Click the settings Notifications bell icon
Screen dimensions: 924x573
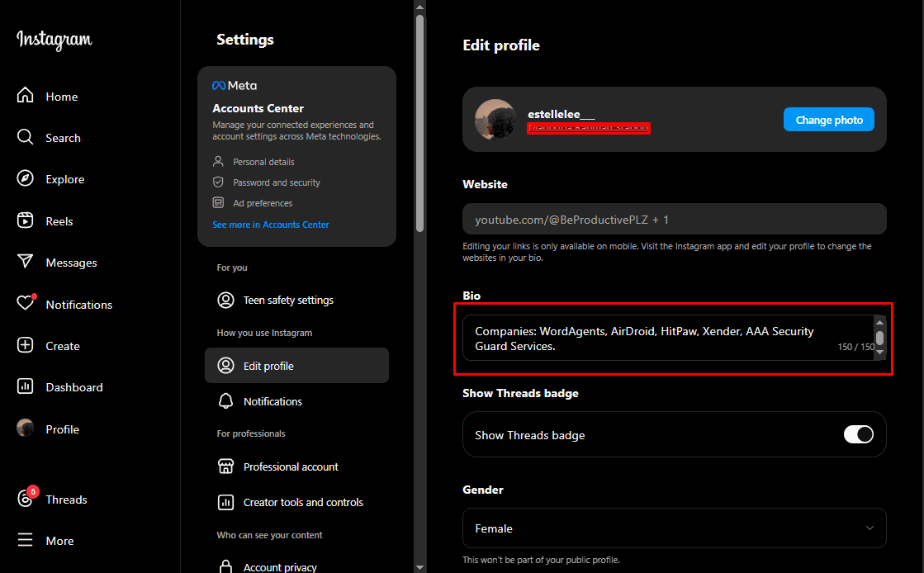(x=225, y=401)
